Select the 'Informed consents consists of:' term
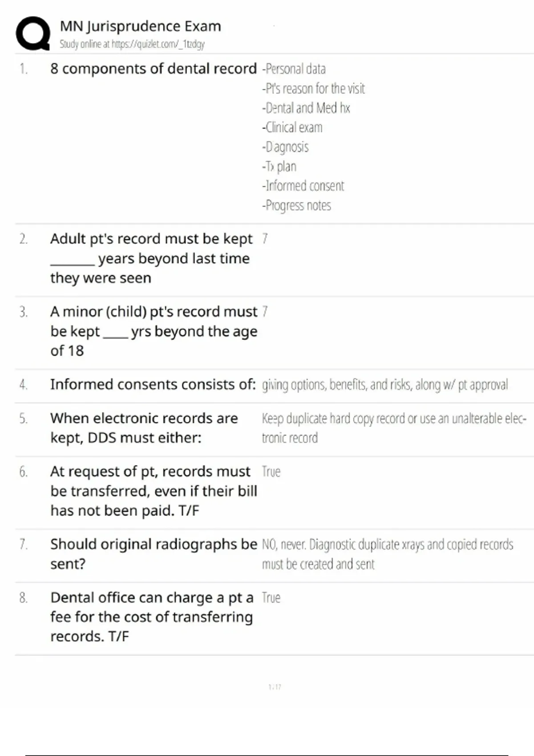Image resolution: width=534 pixels, height=756 pixels. (x=153, y=384)
